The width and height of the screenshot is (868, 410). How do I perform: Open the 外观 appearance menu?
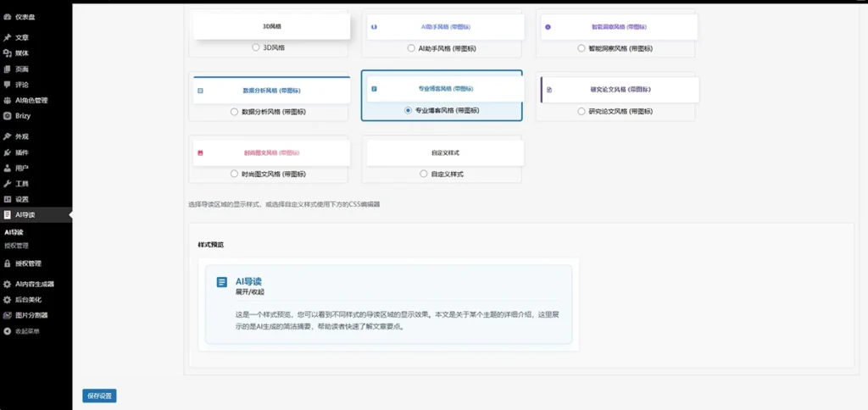[x=22, y=136]
